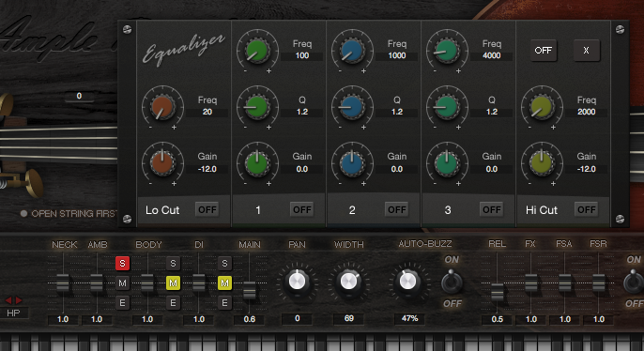Screen dimensions: 644x351
Task: Click the E button beside AMB fader
Action: [x=122, y=303]
